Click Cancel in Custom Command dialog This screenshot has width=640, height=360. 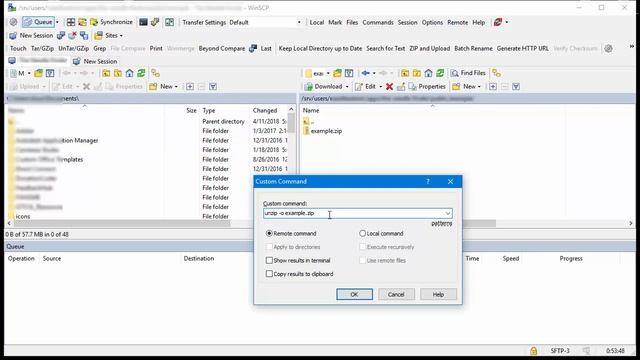pos(396,294)
